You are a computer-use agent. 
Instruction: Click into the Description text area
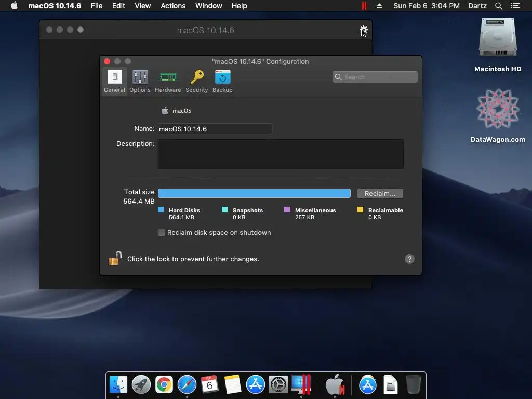(x=281, y=154)
